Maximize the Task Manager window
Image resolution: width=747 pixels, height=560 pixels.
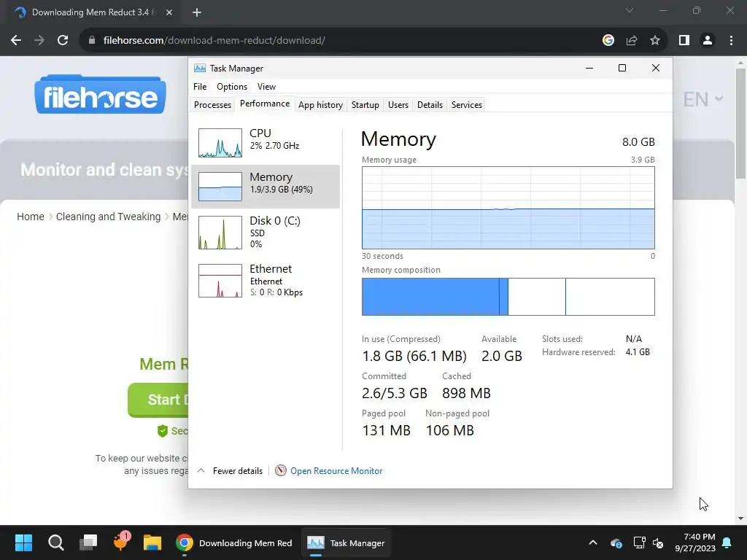622,68
